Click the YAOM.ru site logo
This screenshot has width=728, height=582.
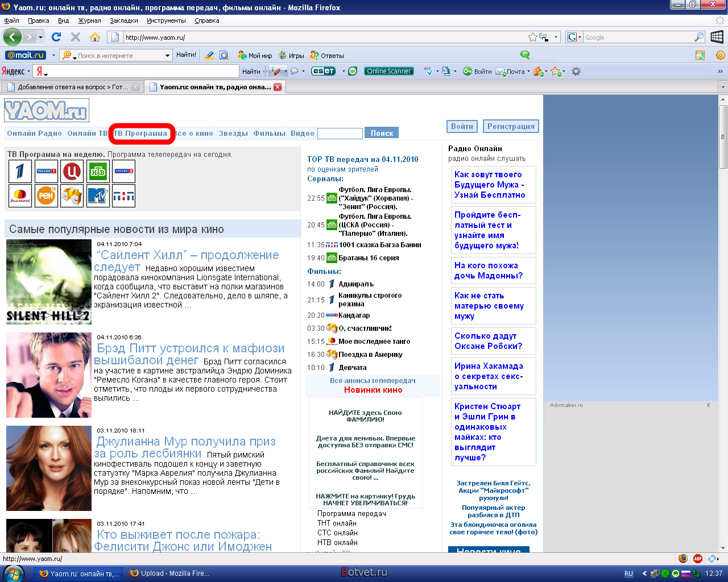coord(47,110)
